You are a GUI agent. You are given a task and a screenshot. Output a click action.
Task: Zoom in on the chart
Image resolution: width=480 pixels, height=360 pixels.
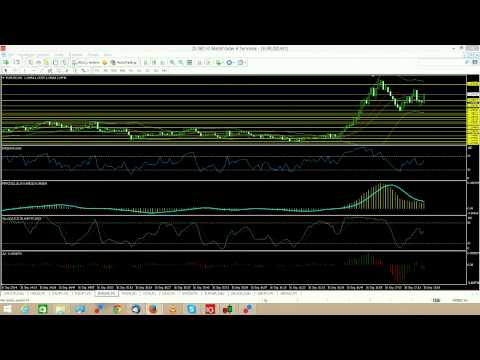172,62
